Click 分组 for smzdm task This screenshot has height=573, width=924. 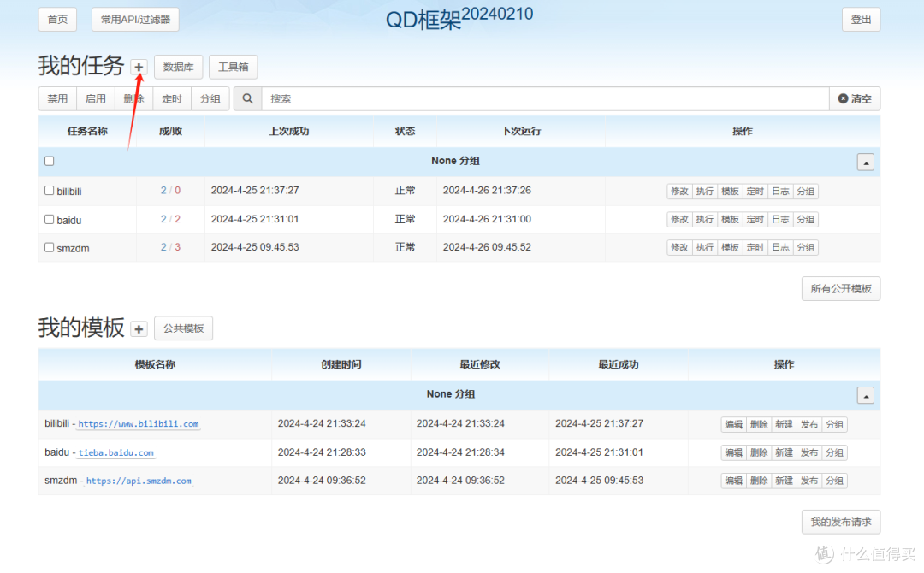[x=806, y=248]
